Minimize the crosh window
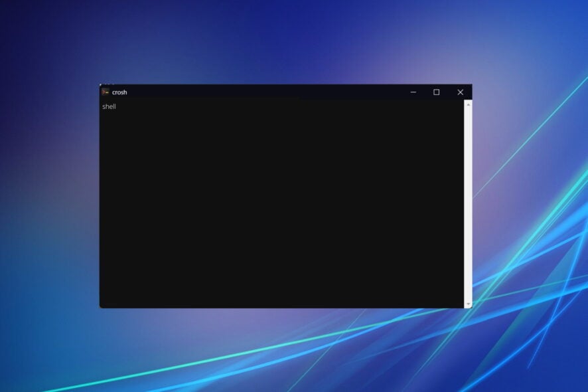Image resolution: width=588 pixels, height=392 pixels. tap(413, 92)
